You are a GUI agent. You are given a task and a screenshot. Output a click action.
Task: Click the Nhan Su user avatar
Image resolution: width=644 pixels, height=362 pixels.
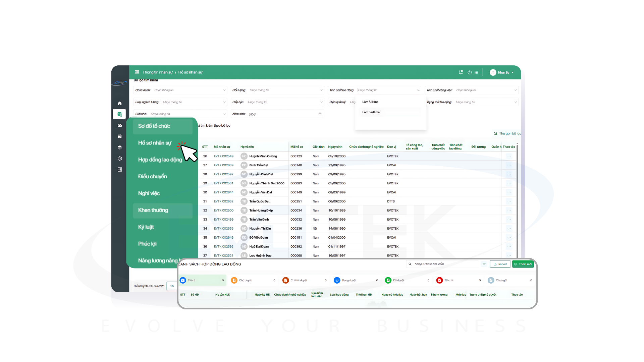tap(493, 72)
